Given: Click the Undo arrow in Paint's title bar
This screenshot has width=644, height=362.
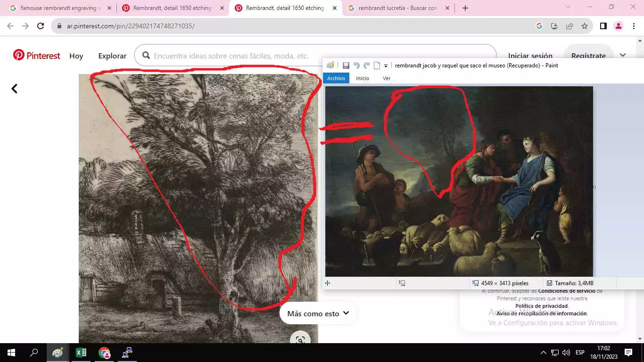Looking at the screenshot, I should click(x=356, y=66).
